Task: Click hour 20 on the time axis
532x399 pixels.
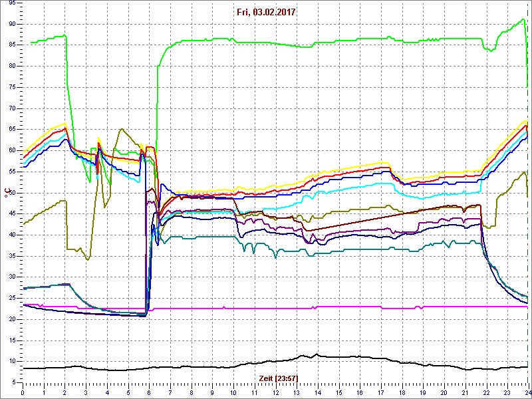Action: tap(444, 392)
